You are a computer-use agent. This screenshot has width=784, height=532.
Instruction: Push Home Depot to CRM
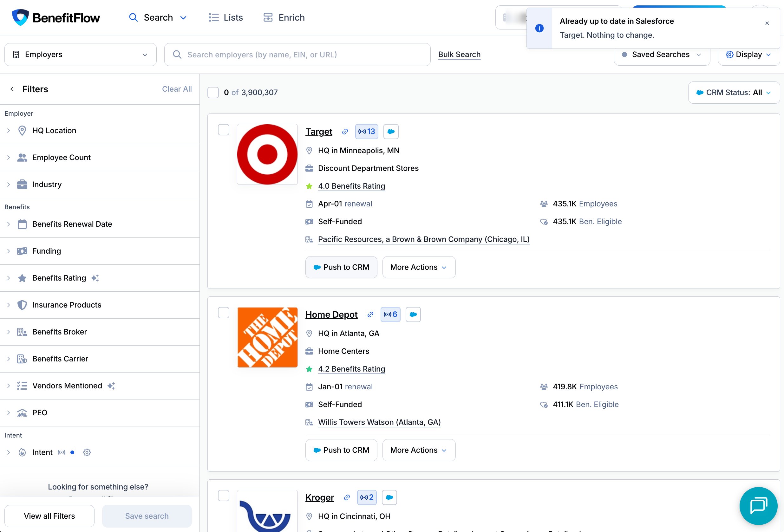(341, 450)
